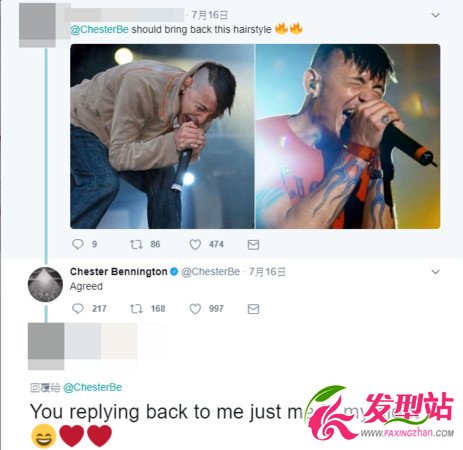The height and width of the screenshot is (450, 463).
Task: Open the blue verified badge beside Chester Bennington
Action: (174, 272)
